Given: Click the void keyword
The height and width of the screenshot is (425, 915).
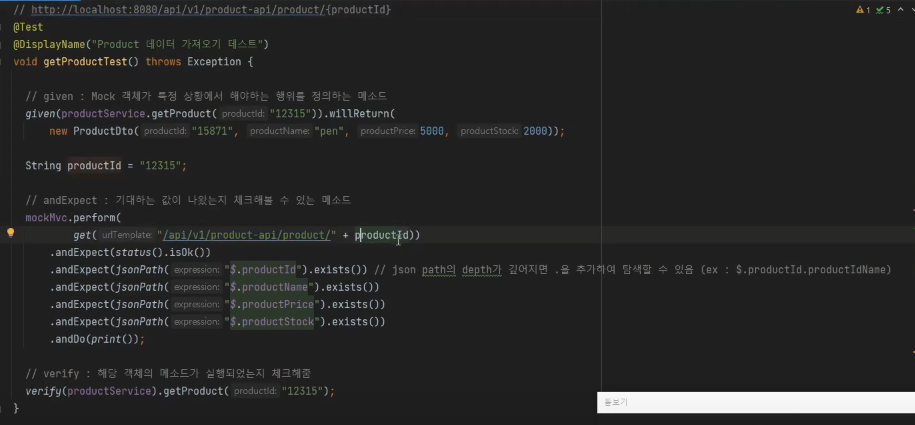Looking at the screenshot, I should 25,62.
